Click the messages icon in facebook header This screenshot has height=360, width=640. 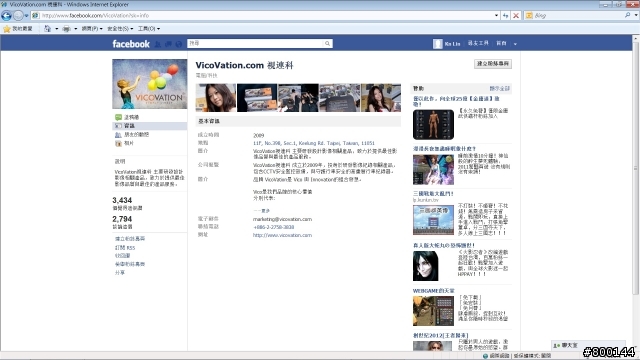click(x=168, y=44)
